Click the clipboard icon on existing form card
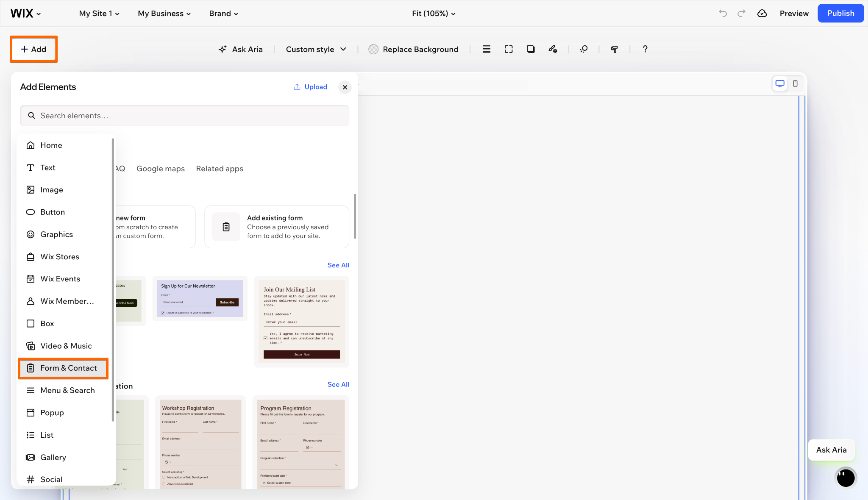This screenshot has height=500, width=868. click(x=226, y=227)
